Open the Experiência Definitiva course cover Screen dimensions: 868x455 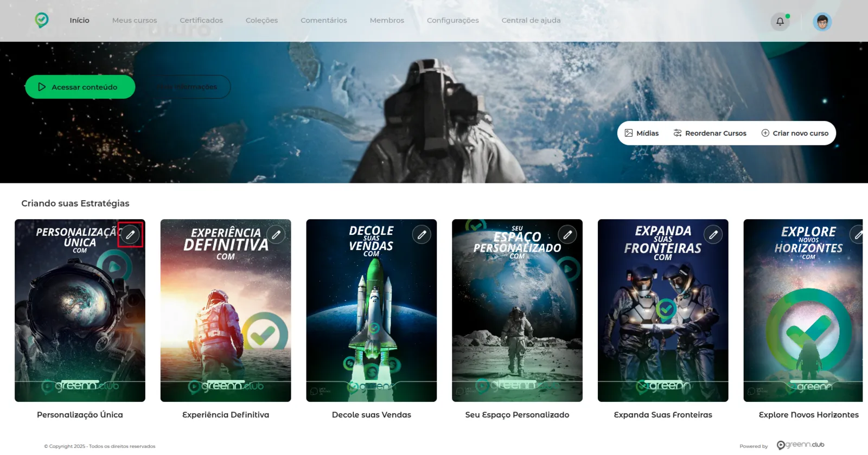(x=226, y=310)
